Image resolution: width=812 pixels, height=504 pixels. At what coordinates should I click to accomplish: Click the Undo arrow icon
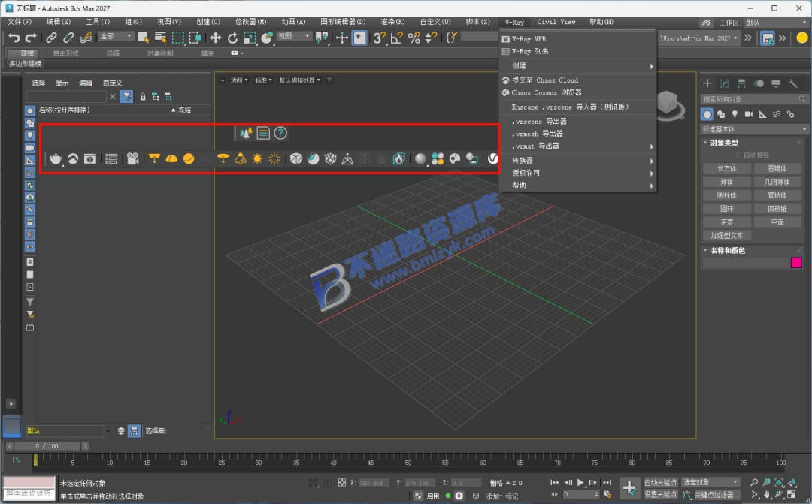pyautogui.click(x=14, y=38)
